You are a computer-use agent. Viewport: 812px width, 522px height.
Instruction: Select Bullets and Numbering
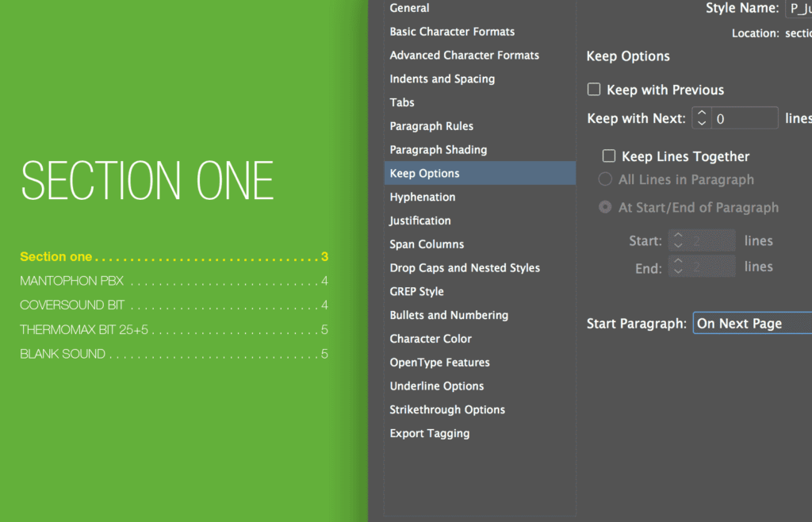tap(449, 315)
